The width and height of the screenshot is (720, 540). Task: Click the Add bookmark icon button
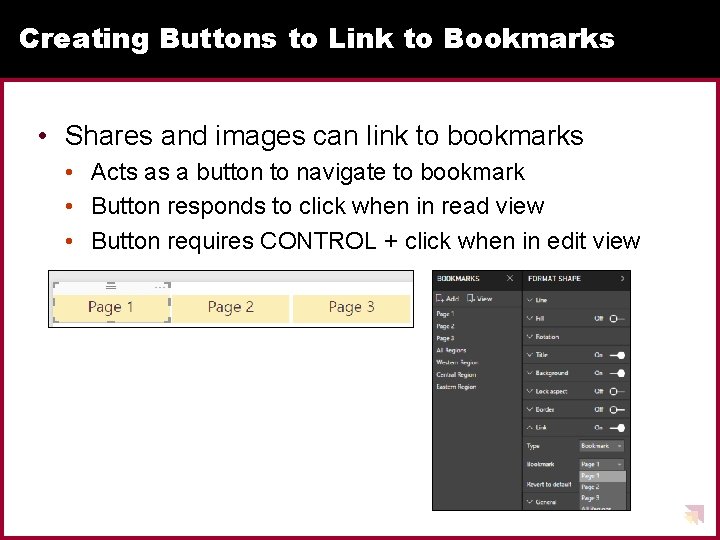click(448, 298)
